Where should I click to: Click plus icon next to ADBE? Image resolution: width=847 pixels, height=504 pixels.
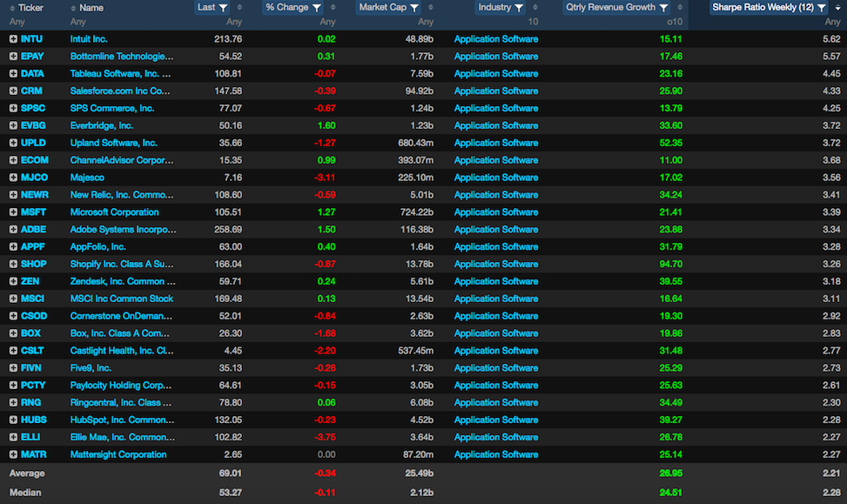[13, 229]
